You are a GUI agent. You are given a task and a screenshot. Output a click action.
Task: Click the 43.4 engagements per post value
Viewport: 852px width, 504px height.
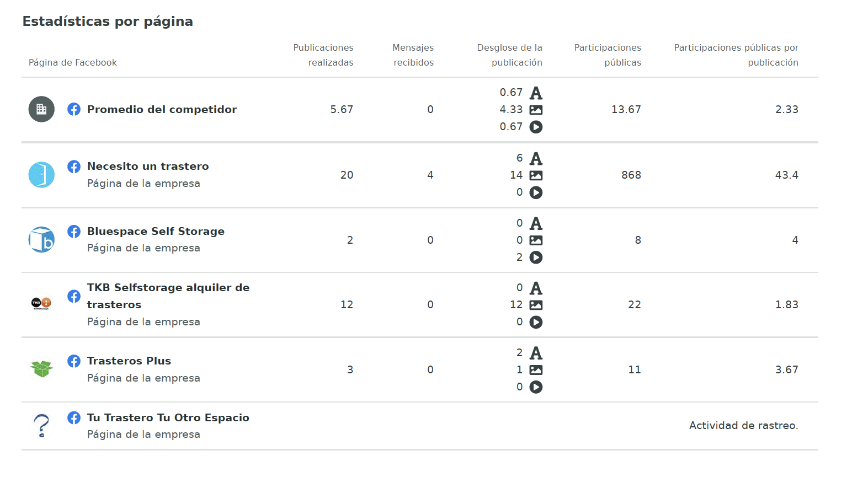[787, 175]
